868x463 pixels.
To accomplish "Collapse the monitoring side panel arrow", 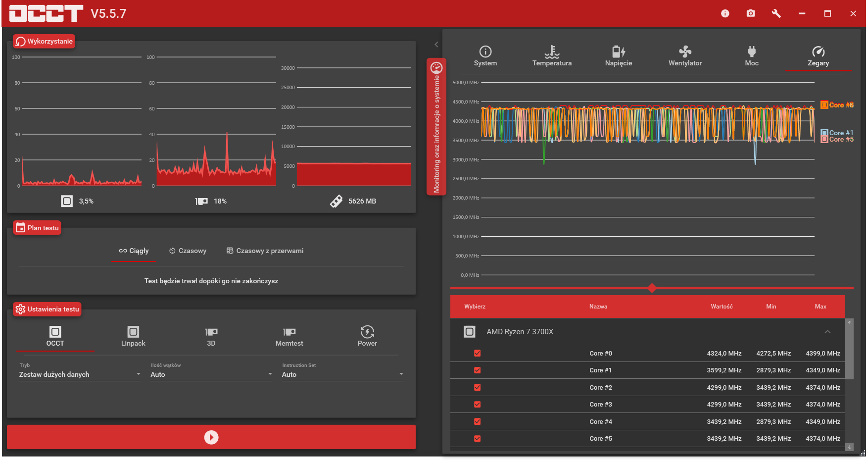I will click(x=436, y=45).
